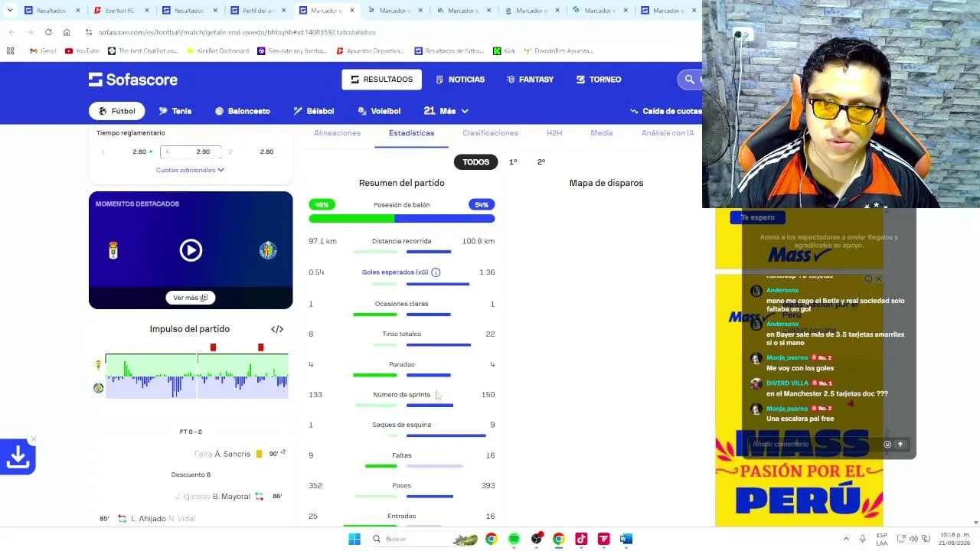Select the draw odds 2.90 box
The width and height of the screenshot is (980, 551).
(x=191, y=152)
